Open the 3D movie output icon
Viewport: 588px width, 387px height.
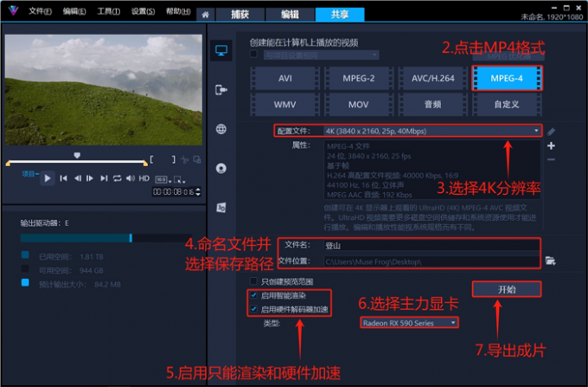click(220, 208)
